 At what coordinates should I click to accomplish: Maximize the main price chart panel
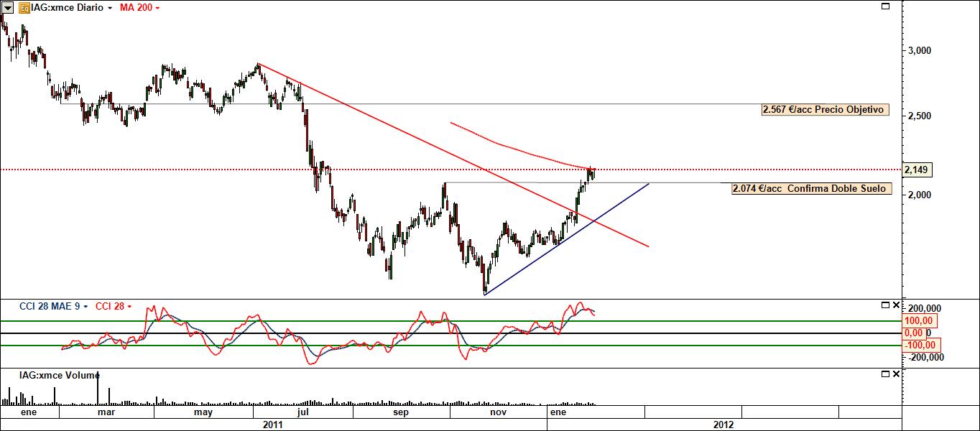[886, 6]
